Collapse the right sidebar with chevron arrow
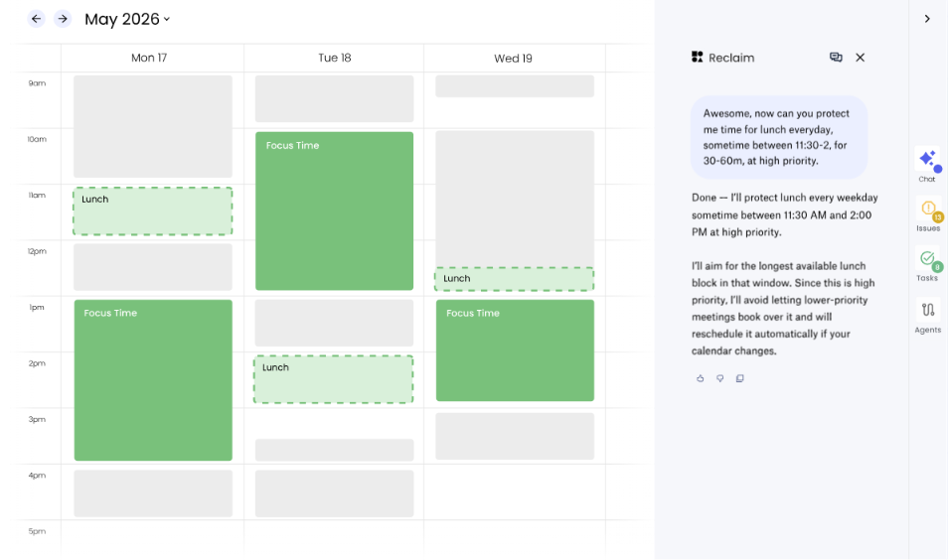Screen dimensions: 948x560 (927, 19)
